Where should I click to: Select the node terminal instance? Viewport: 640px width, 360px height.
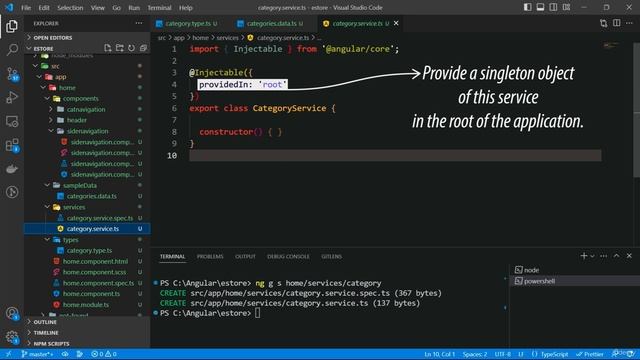(x=575, y=270)
